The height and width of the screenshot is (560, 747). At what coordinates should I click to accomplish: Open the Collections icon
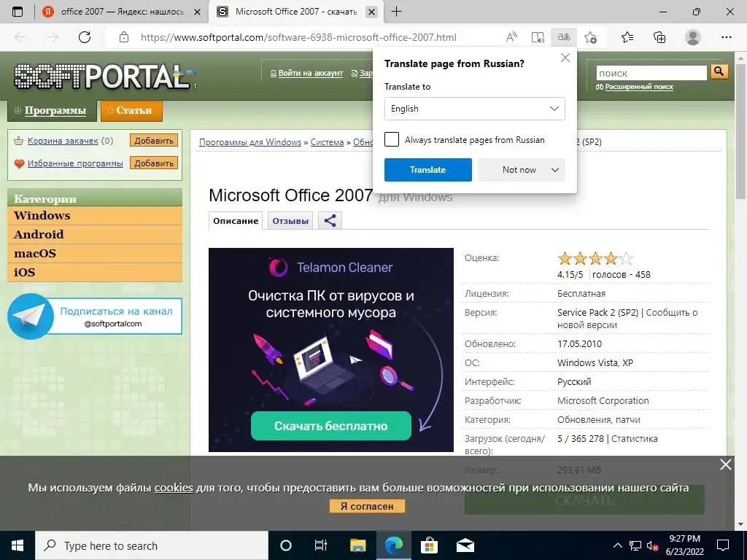(x=659, y=37)
